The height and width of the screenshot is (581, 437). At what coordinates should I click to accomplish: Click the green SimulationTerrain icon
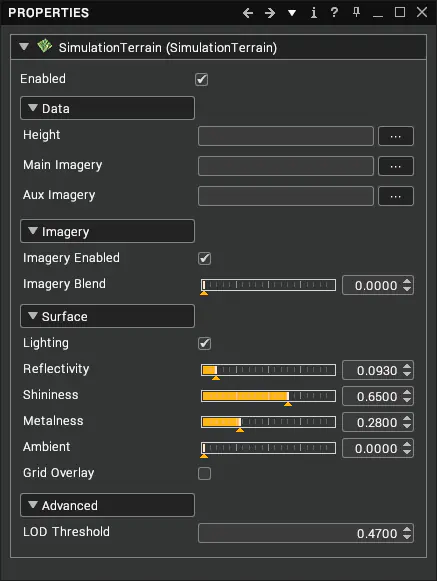point(44,46)
